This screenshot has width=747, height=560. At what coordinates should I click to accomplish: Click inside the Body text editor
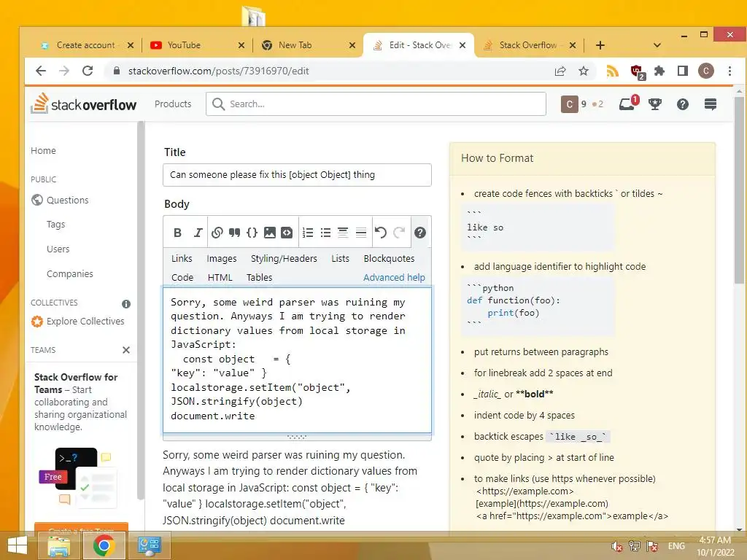(297, 359)
